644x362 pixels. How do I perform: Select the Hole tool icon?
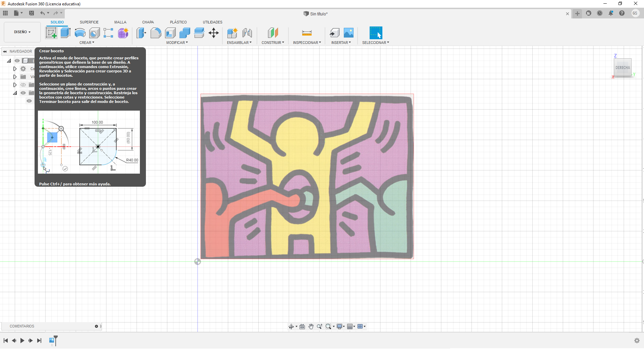(x=94, y=33)
